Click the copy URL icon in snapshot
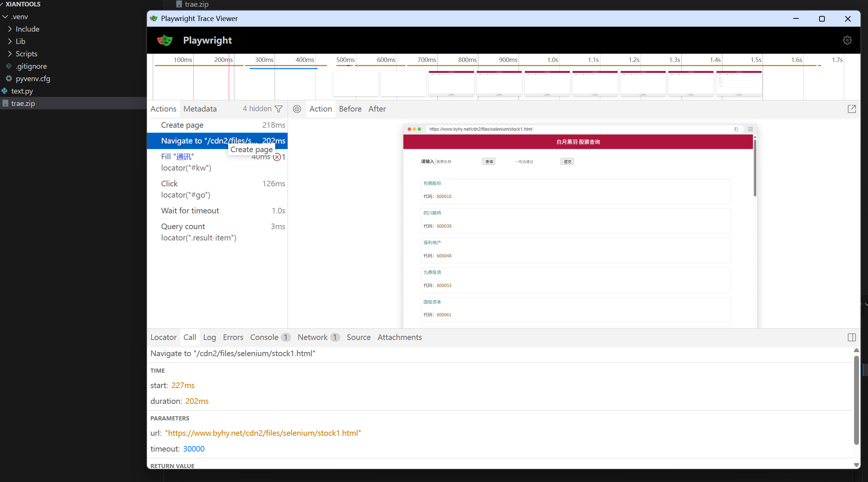This screenshot has width=868, height=482. pyautogui.click(x=736, y=129)
